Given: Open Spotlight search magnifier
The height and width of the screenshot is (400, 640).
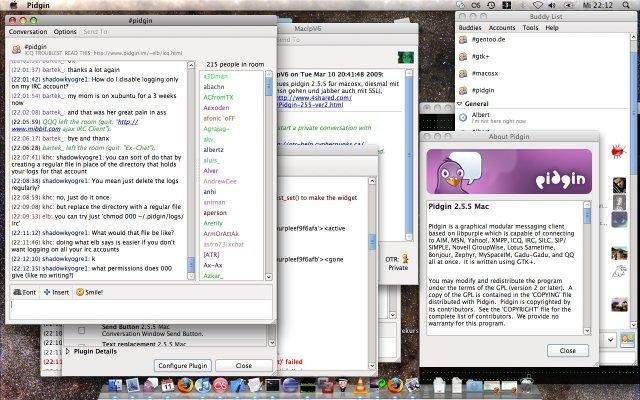Looking at the screenshot, I should coord(626,5).
